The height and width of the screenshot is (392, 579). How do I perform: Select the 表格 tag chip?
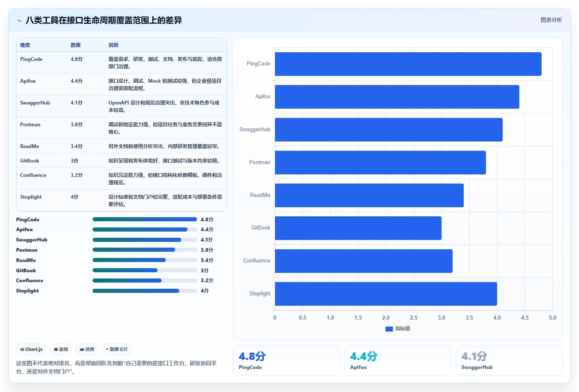coord(61,349)
